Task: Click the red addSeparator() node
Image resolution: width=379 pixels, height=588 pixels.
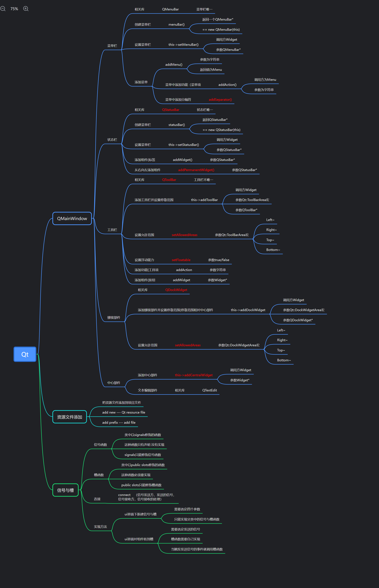Action: (220, 100)
